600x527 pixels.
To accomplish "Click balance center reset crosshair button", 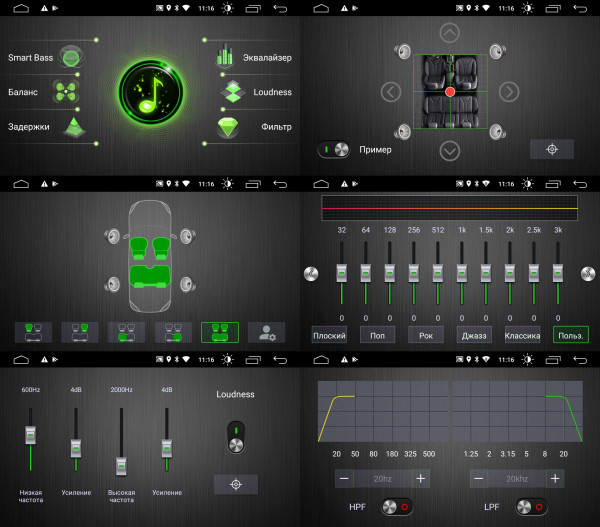I will click(552, 149).
